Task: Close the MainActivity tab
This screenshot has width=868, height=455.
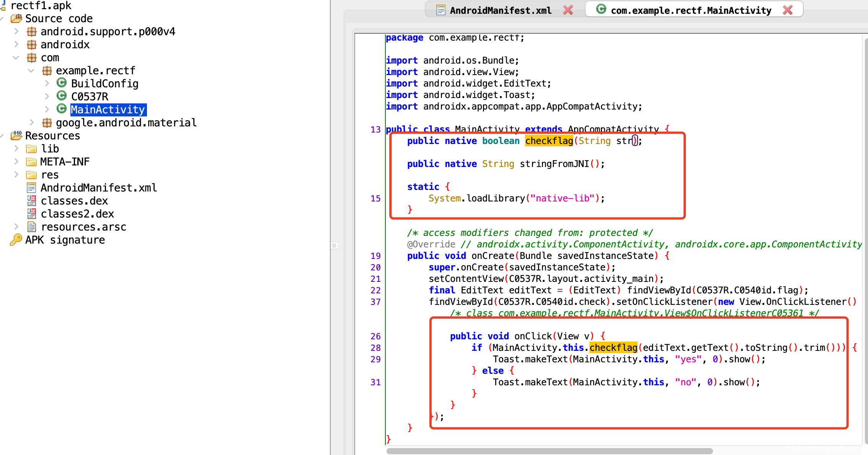Action: [x=788, y=10]
